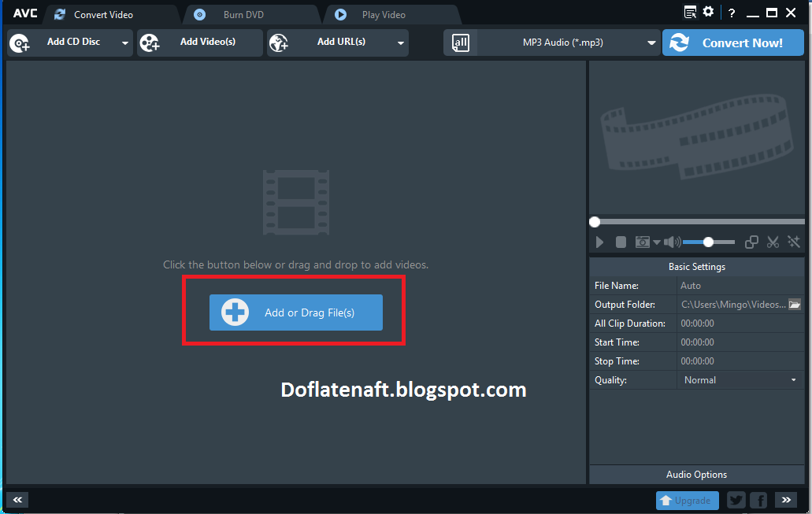Screen dimensions: 812x514
Task: Expand the snapshot options arrow
Action: coord(657,242)
